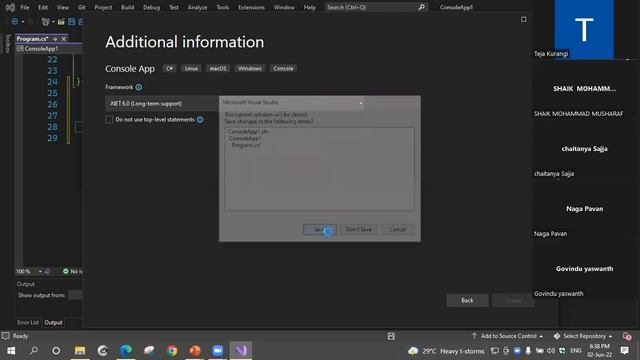The height and width of the screenshot is (360, 640).
Task: Open the Toolbox side panel tab
Action: [x=7, y=44]
